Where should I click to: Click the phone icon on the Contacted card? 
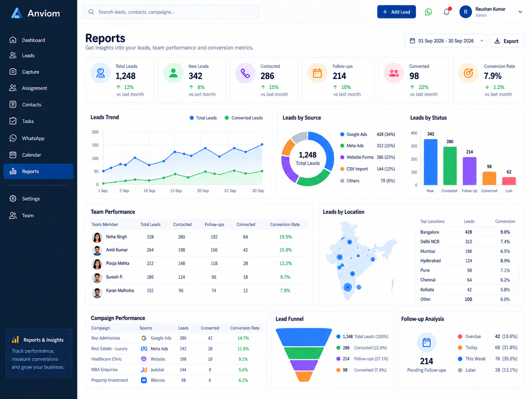click(x=245, y=73)
